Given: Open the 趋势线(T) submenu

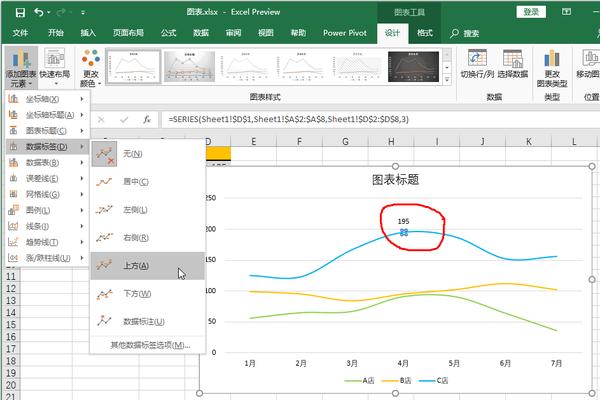Looking at the screenshot, I should coord(46,242).
